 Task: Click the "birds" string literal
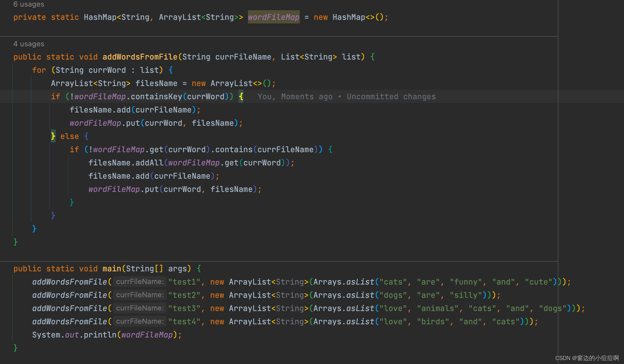tap(433, 322)
